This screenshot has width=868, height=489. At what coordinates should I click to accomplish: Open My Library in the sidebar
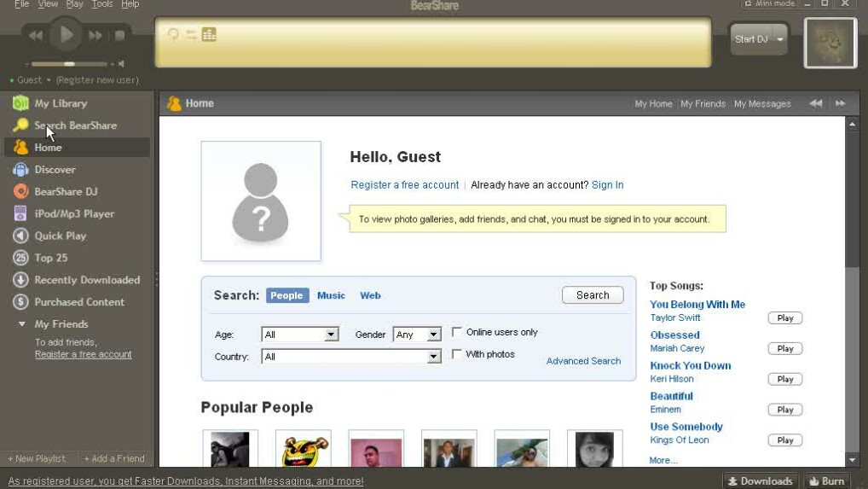(60, 103)
